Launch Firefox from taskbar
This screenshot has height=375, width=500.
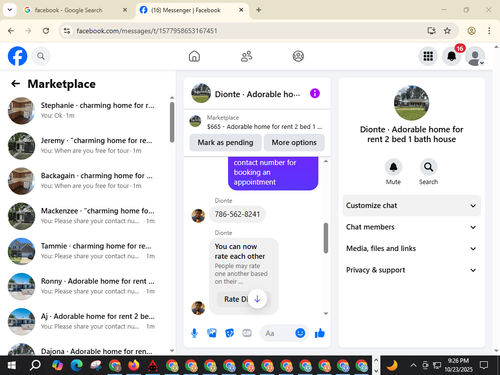(134, 366)
